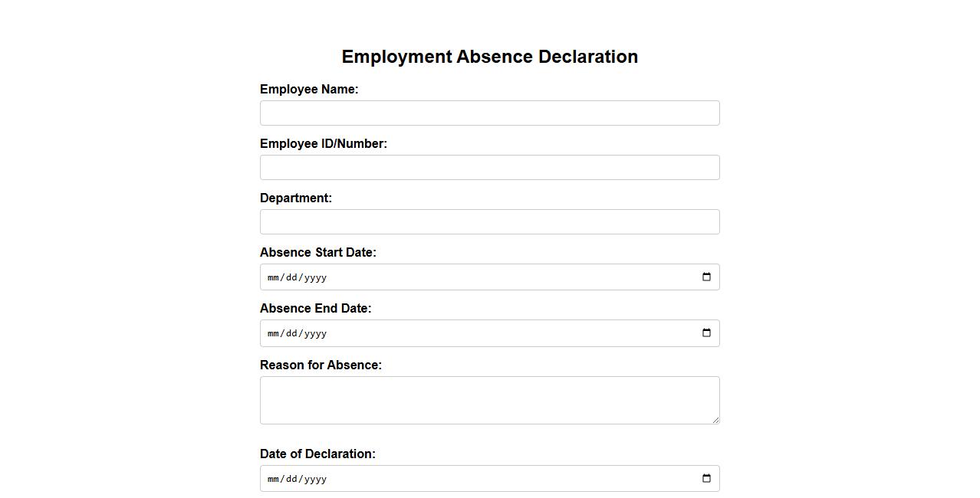Click the "Employee Name:" label
Viewport: 980px width, 498px height.
click(309, 90)
